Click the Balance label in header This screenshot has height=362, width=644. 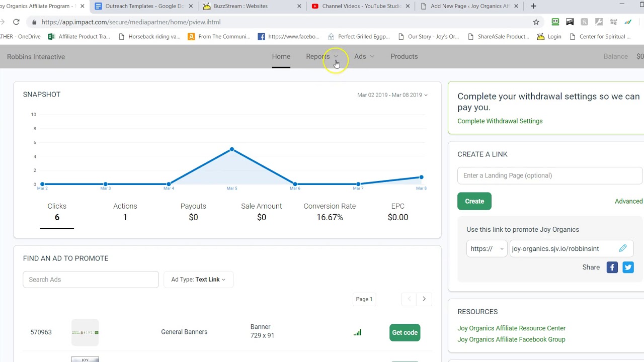616,56
